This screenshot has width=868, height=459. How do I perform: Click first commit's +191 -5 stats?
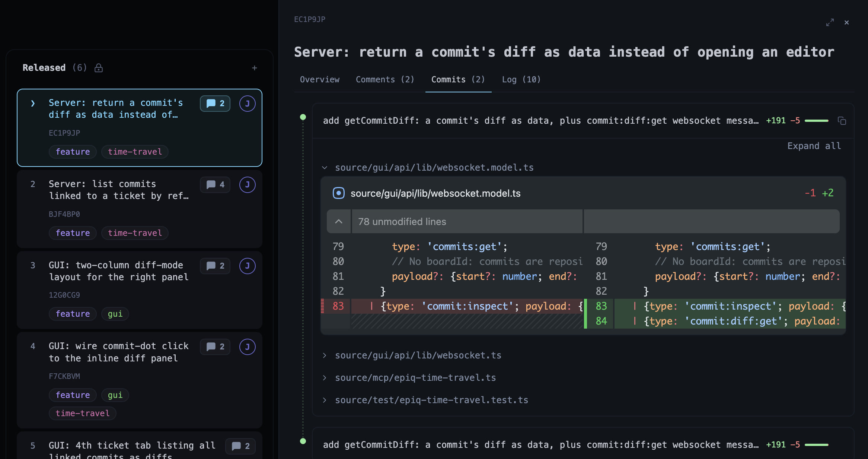pos(783,121)
